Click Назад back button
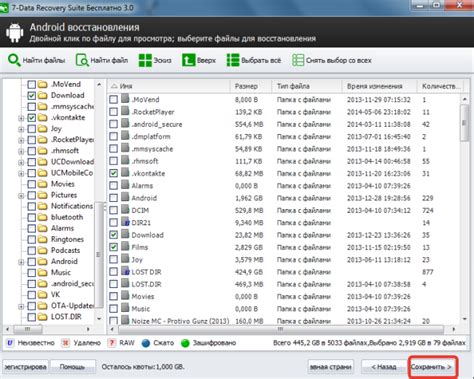Viewport: 474px width, 379px height. [384, 367]
